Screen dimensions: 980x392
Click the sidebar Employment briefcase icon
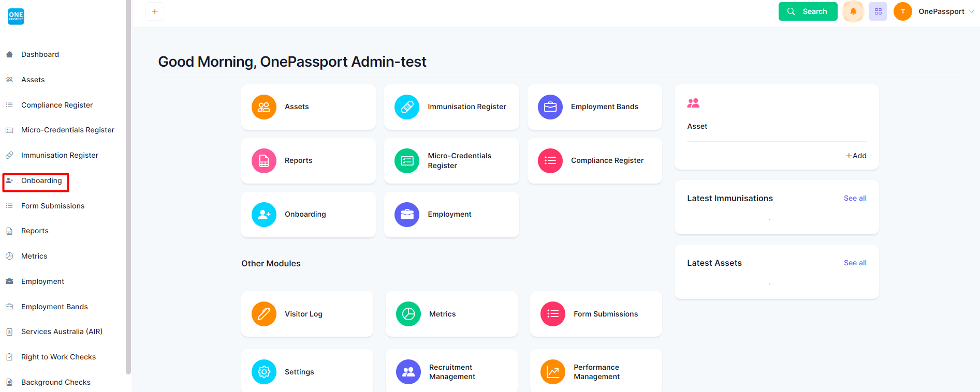(x=9, y=281)
